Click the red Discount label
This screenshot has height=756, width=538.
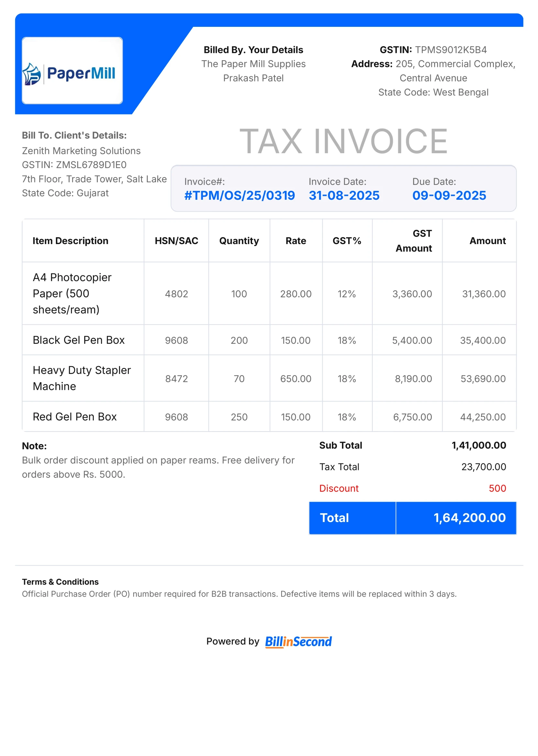pyautogui.click(x=339, y=488)
